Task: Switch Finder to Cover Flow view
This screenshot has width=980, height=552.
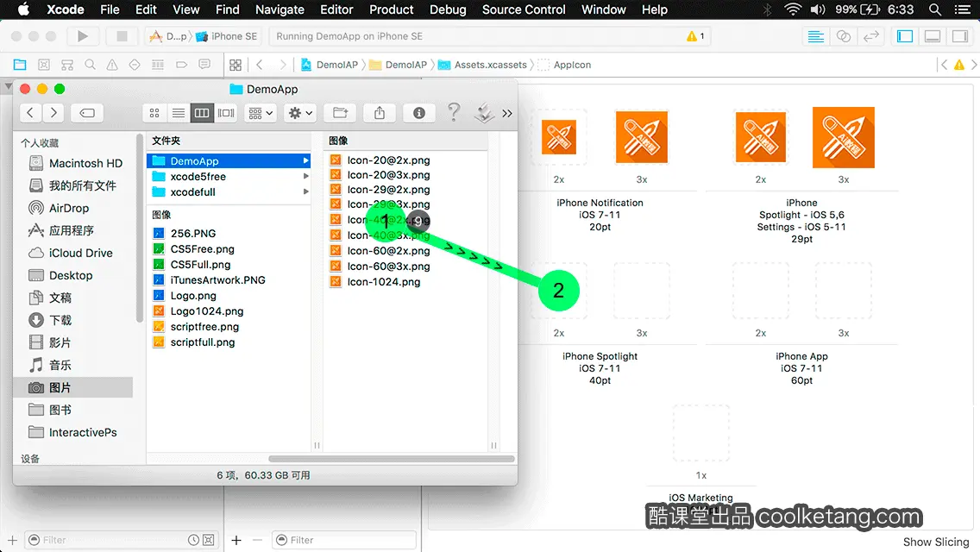Action: click(226, 113)
